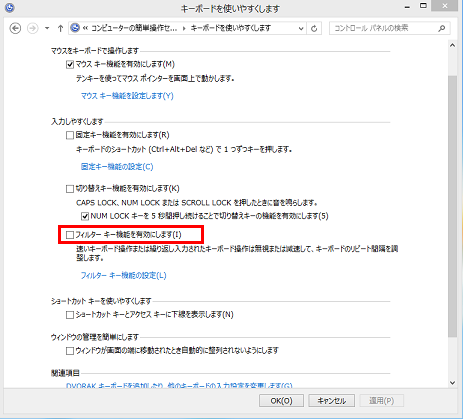Click the window system icon in the title bar
This screenshot has width=463, height=419.
[10, 7]
